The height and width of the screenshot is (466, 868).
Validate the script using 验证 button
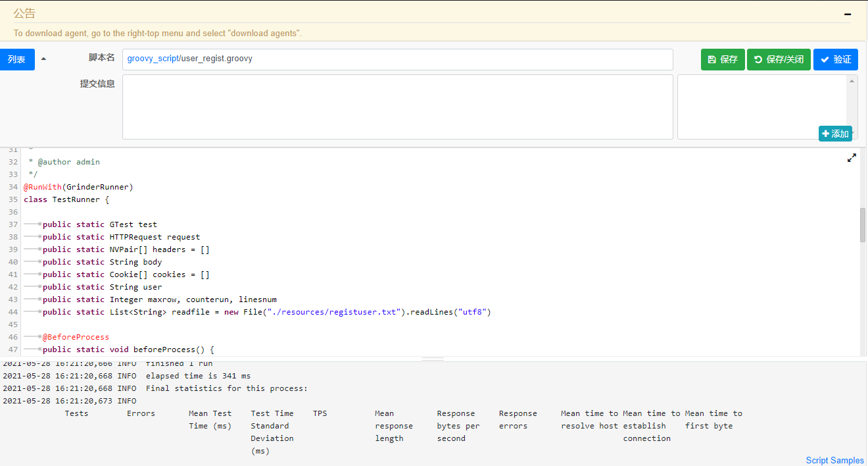pyautogui.click(x=835, y=59)
